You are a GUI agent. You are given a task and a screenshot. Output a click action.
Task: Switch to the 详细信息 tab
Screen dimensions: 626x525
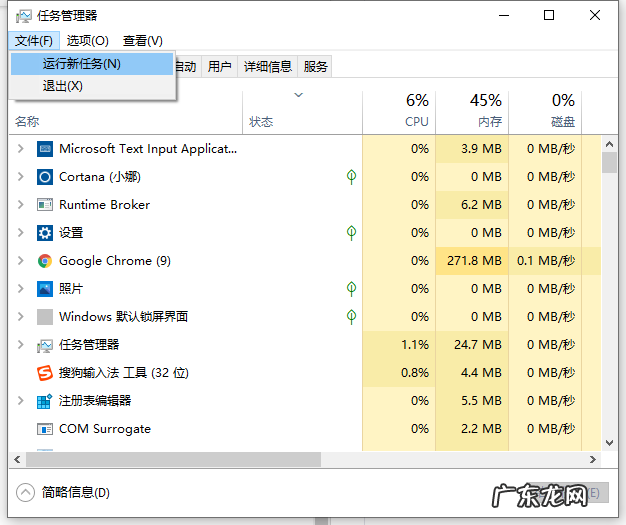point(268,66)
